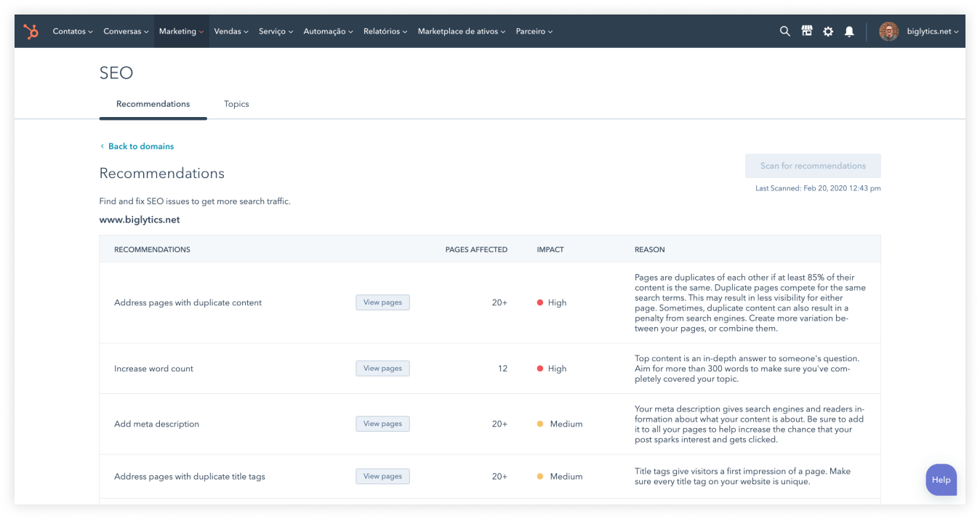View pages for Increase word count
This screenshot has width=980, height=519.
382,369
